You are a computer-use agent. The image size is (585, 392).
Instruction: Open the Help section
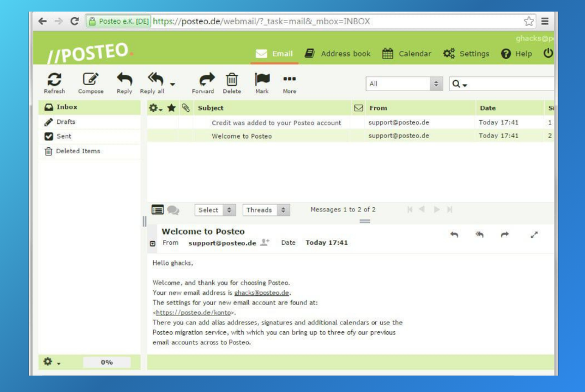pyautogui.click(x=516, y=53)
